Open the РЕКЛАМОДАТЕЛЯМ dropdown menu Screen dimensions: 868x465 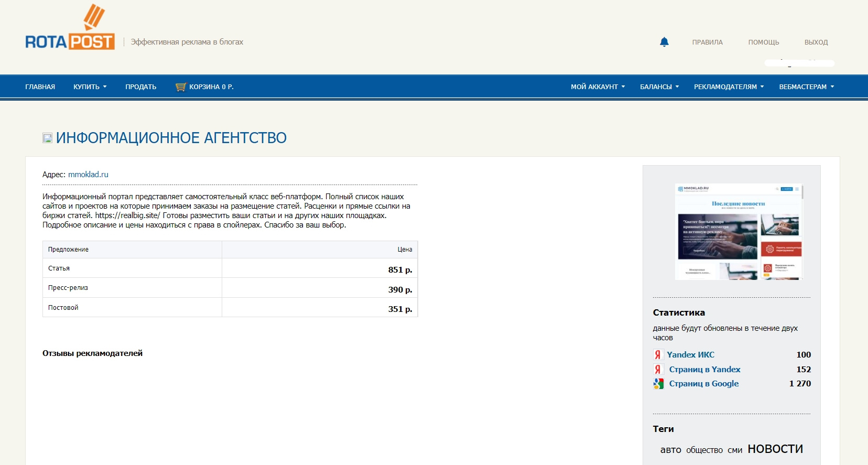729,87
